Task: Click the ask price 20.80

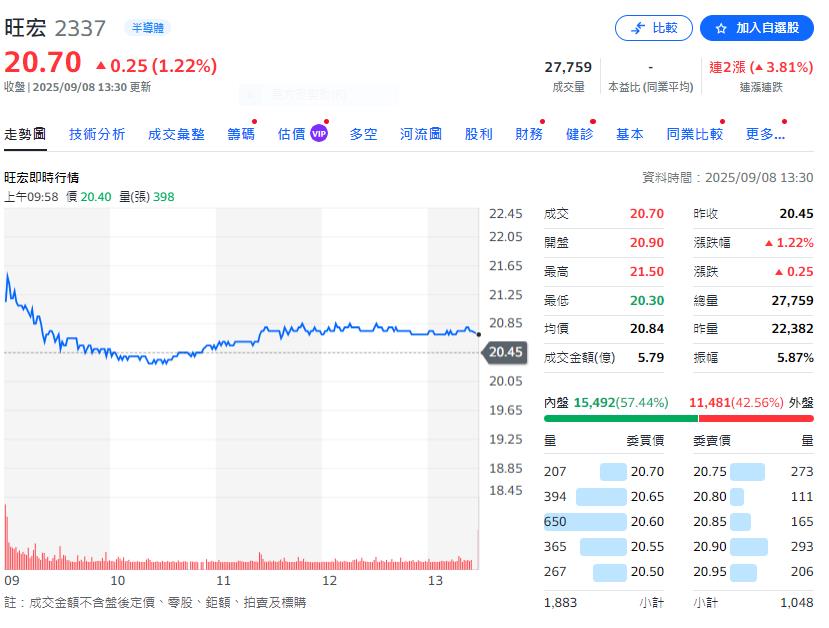Action: (x=710, y=497)
